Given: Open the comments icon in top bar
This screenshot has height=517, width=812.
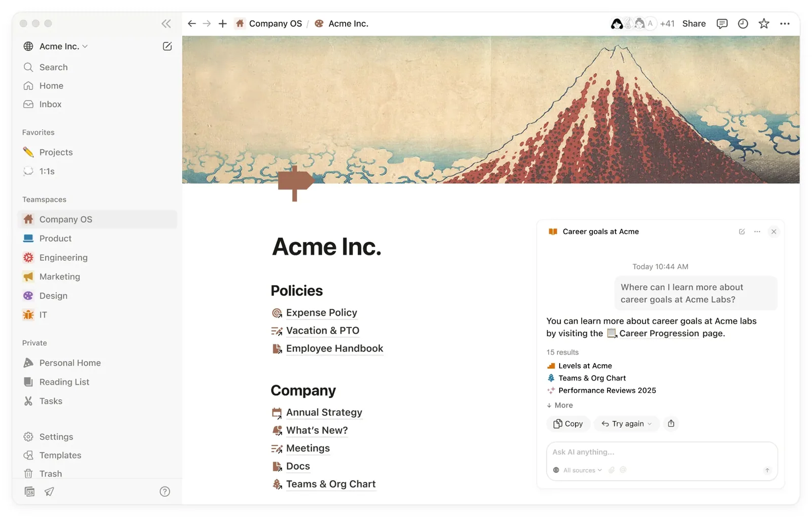Looking at the screenshot, I should [722, 23].
